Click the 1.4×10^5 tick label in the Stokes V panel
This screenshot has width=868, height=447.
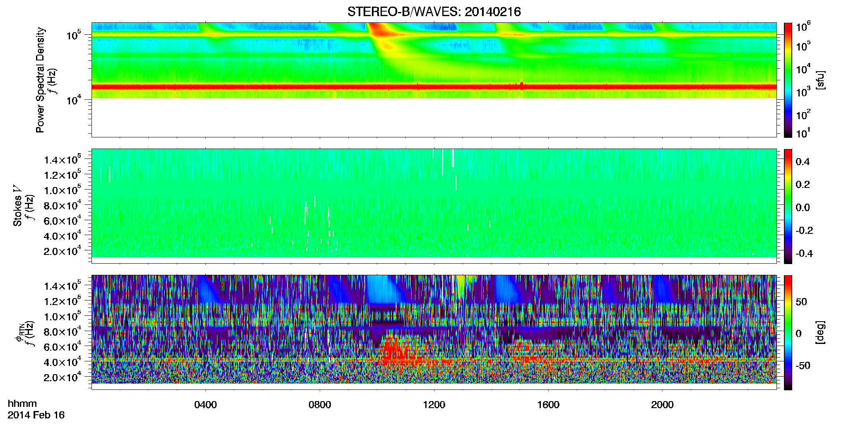[x=63, y=159]
